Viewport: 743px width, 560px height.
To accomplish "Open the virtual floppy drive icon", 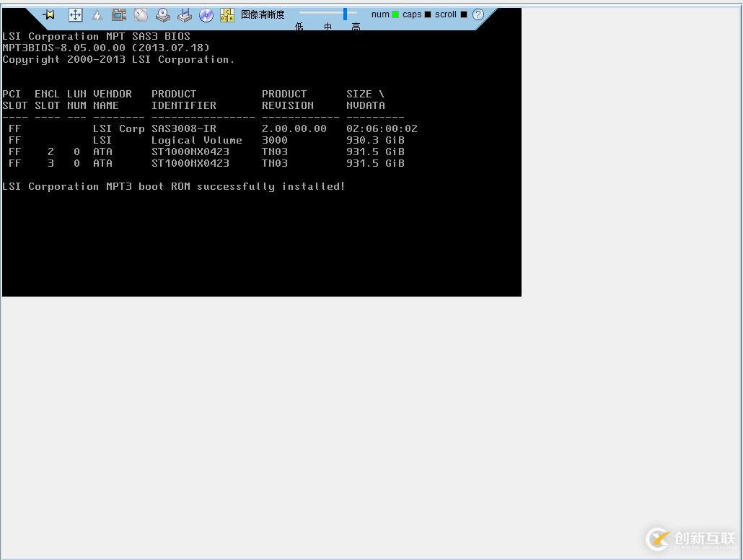I will click(x=185, y=15).
